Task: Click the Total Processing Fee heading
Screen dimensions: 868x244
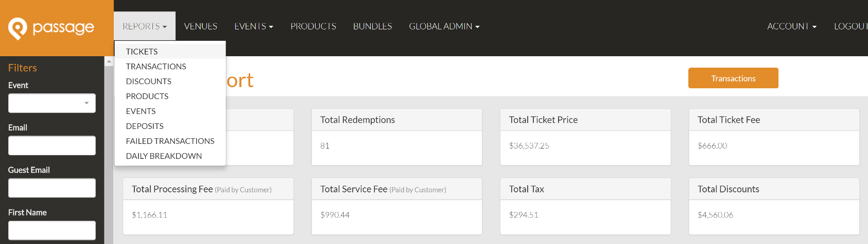Action: [201, 189]
